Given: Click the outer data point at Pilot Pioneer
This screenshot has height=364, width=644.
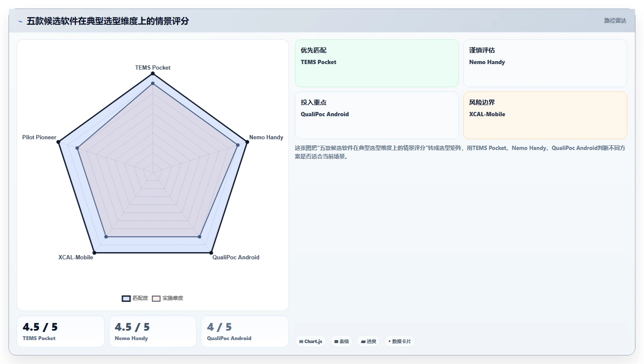Looking at the screenshot, I should [x=59, y=142].
